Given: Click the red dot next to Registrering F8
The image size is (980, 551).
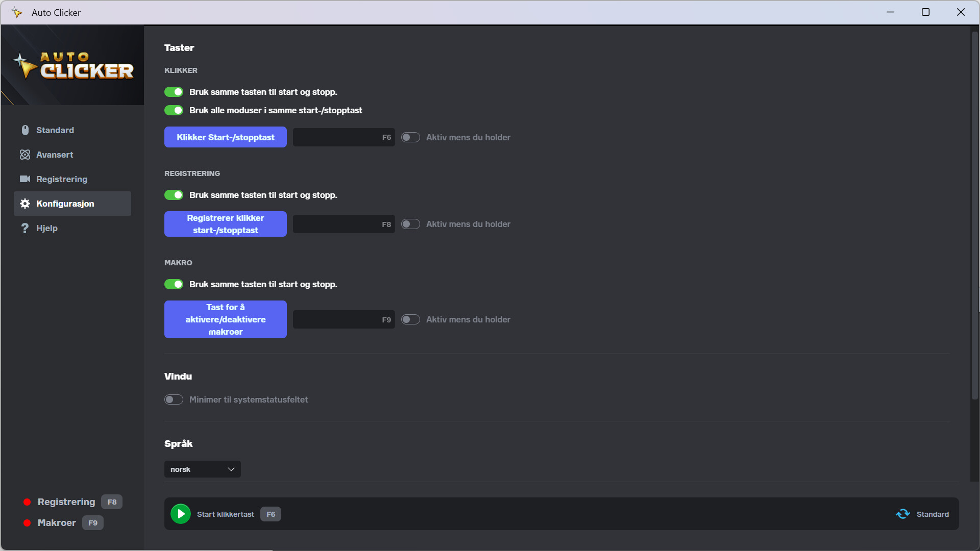Looking at the screenshot, I should [27, 502].
